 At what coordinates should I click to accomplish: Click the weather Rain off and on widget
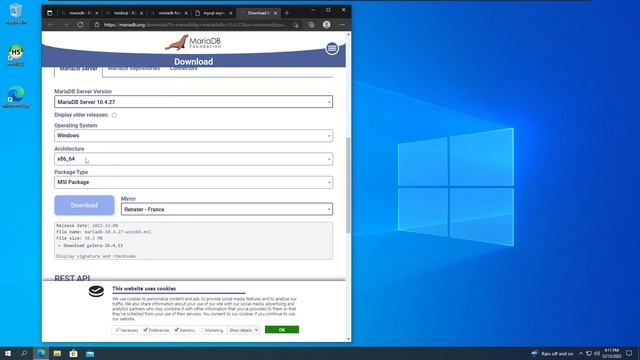(552, 353)
